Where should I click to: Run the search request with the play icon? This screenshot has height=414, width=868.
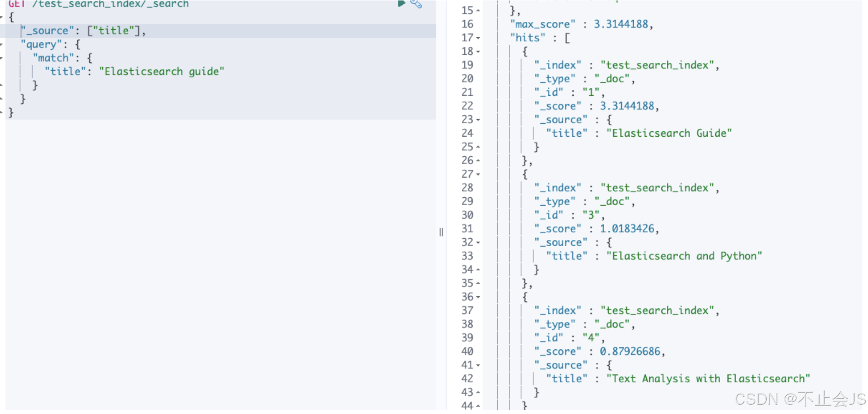tap(401, 3)
